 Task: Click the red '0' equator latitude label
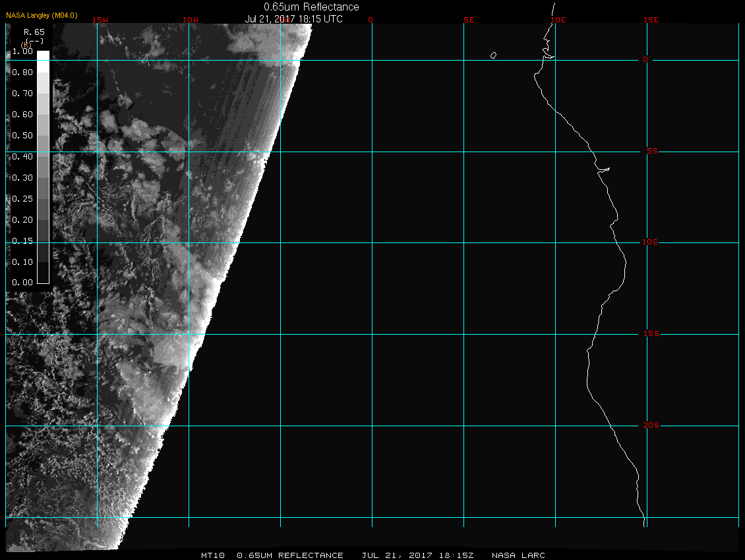(x=645, y=60)
